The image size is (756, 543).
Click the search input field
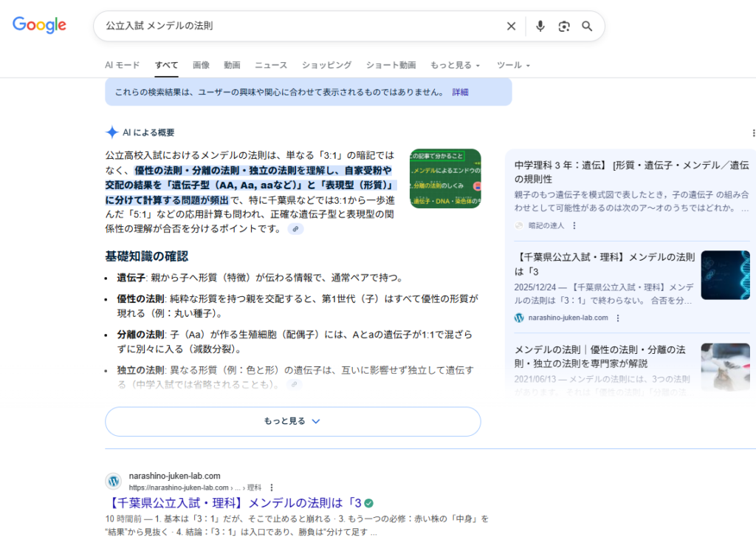click(x=295, y=27)
